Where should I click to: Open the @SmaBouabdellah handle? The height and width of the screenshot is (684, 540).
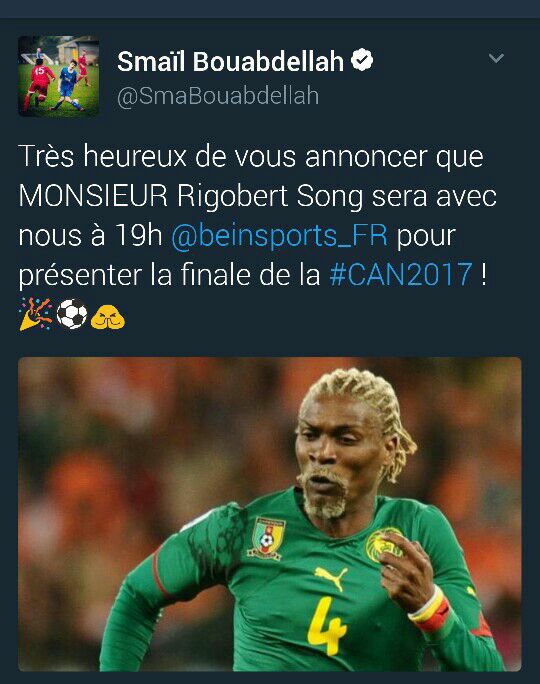(218, 96)
